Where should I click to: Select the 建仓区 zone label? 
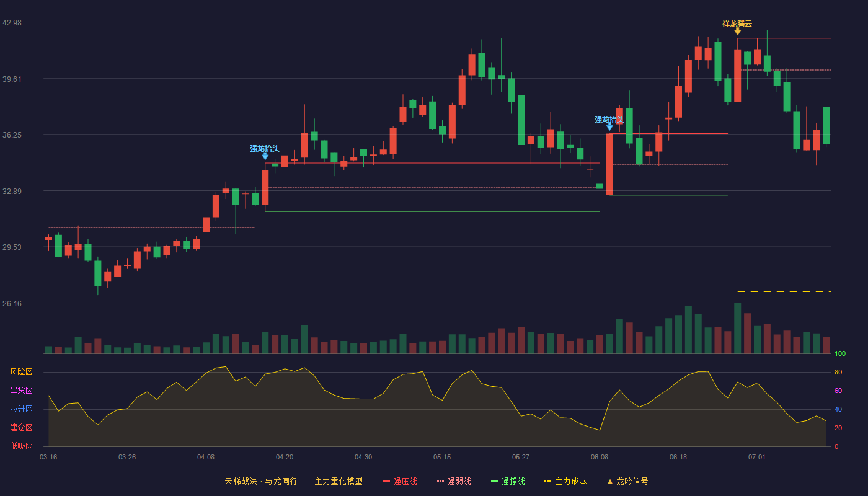point(22,428)
